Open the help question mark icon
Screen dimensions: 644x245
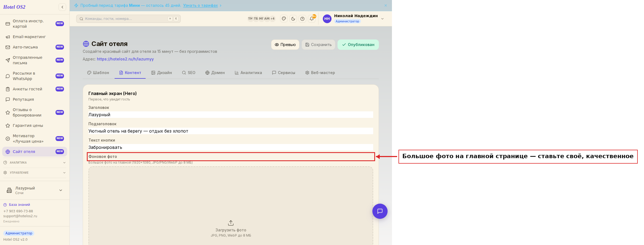pyautogui.click(x=302, y=19)
